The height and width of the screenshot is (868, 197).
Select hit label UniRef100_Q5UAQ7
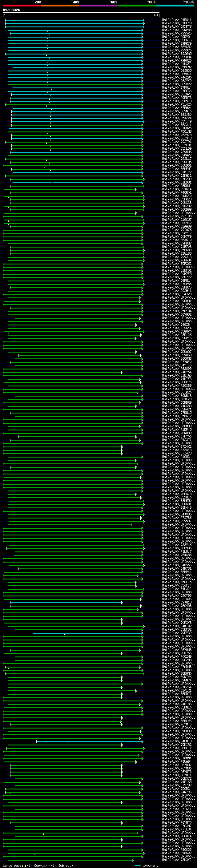[x=177, y=352]
